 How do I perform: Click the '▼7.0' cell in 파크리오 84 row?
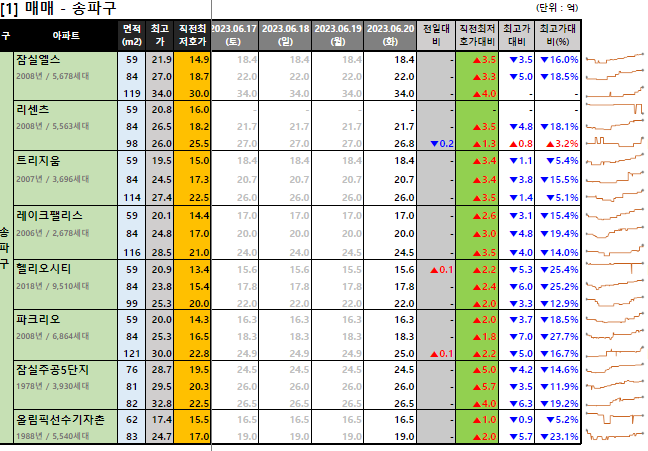pos(521,336)
